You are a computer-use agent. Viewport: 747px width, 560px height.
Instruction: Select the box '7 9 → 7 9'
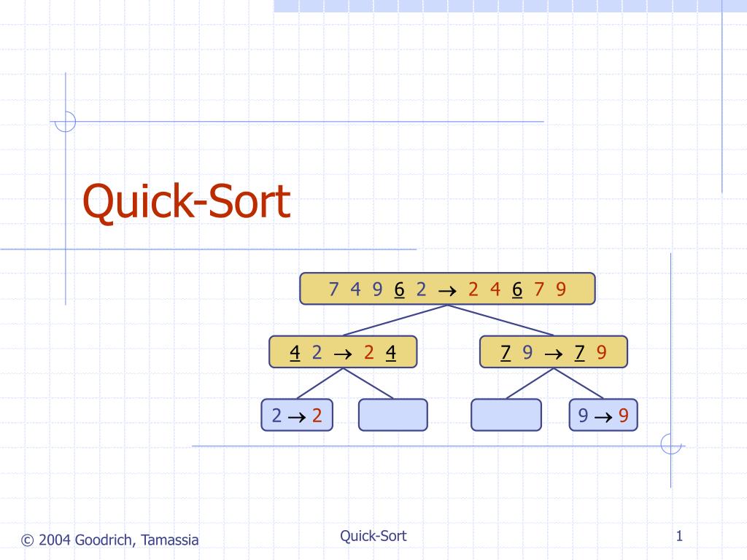click(x=554, y=352)
